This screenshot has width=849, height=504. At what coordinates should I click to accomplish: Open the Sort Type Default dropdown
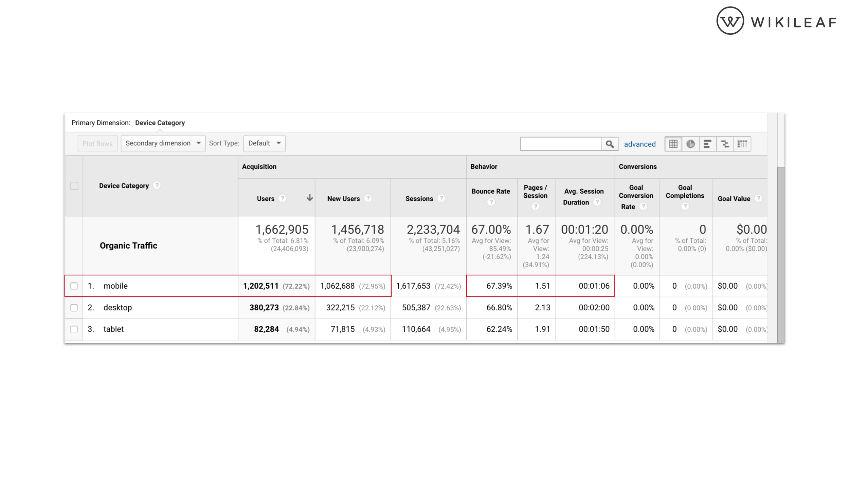tap(264, 143)
